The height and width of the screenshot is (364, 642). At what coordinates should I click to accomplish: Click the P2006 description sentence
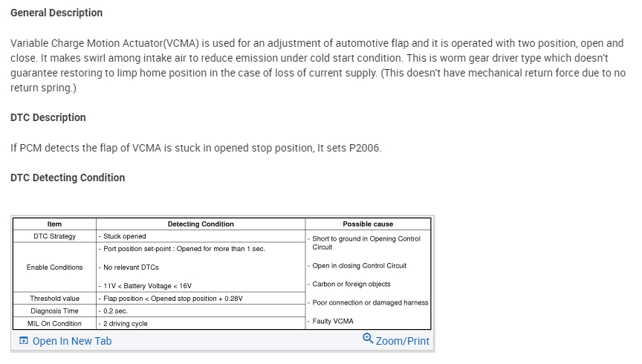(x=195, y=148)
